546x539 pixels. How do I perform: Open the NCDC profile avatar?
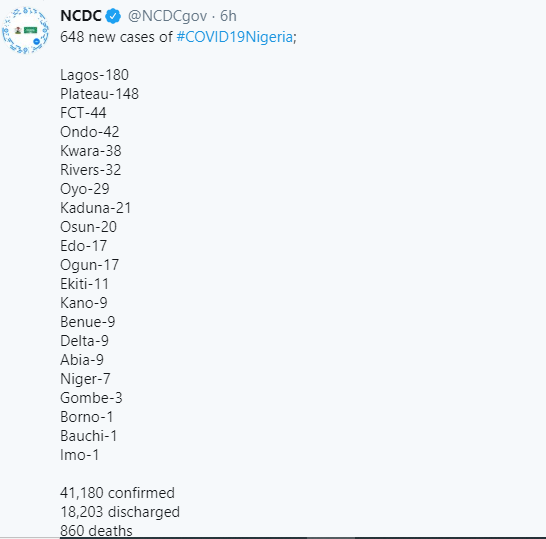25,30
